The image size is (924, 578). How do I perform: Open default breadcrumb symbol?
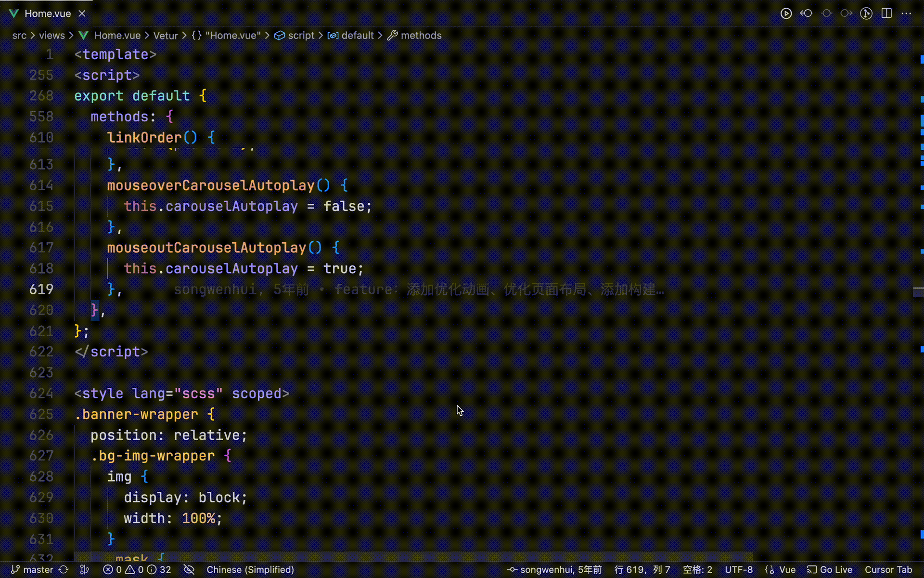coord(351,36)
